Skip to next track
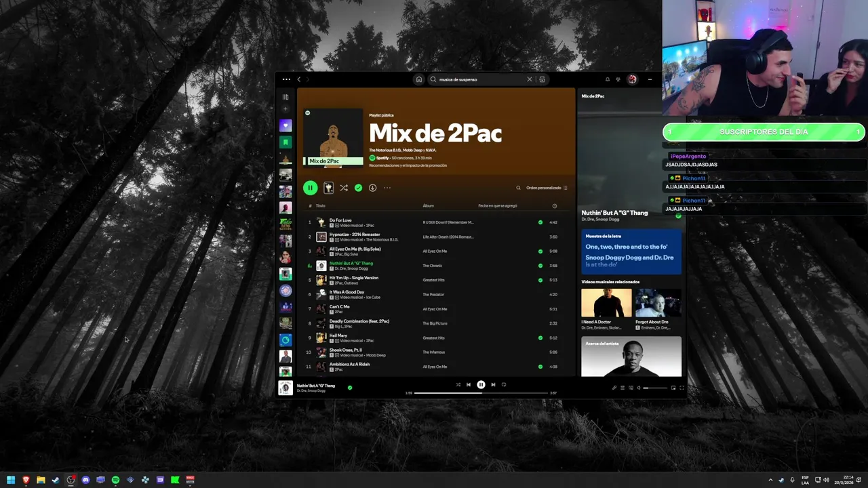 493,384
